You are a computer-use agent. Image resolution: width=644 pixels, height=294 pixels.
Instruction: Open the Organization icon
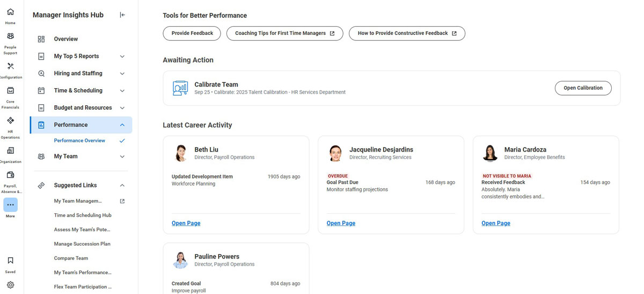pyautogui.click(x=10, y=151)
